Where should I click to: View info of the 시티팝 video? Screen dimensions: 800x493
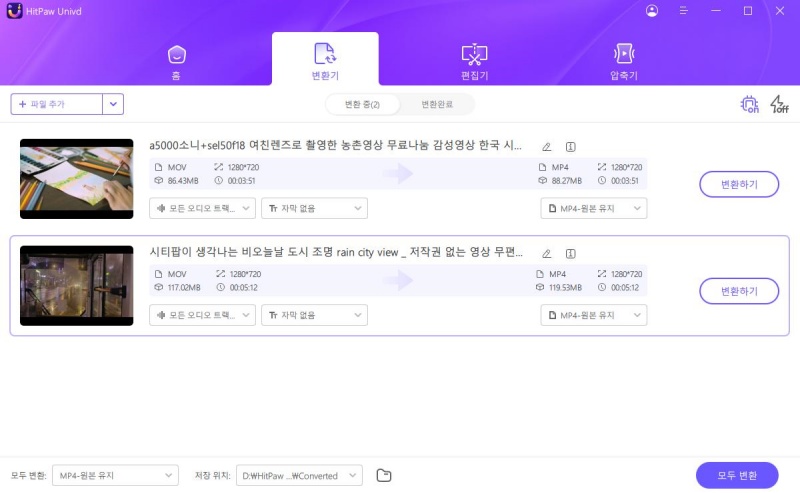click(x=570, y=254)
